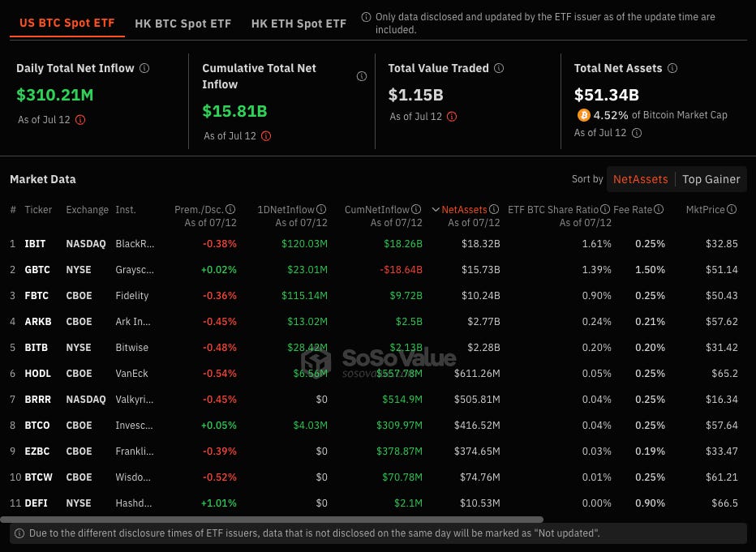Viewport: 756px width, 552px height.
Task: Click the Daily Total Net Inflow $310.21M value
Action: click(x=55, y=95)
